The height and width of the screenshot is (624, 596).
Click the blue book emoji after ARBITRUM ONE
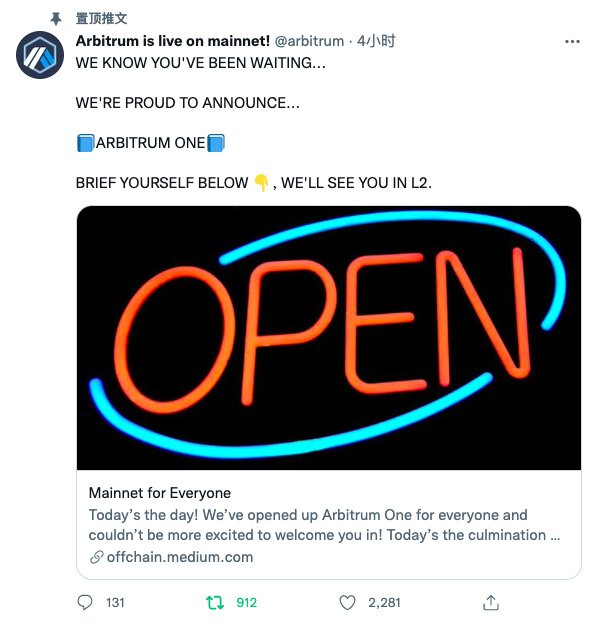point(216,143)
